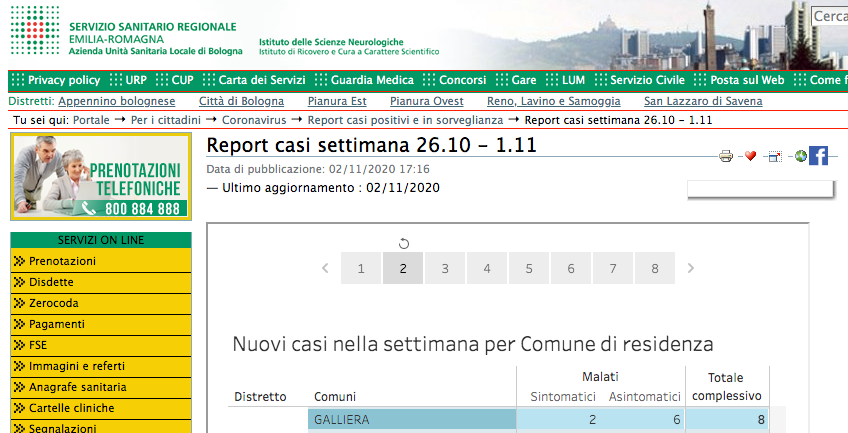The width and height of the screenshot is (848, 433).
Task: Click the printer icon to print the report
Action: click(726, 156)
